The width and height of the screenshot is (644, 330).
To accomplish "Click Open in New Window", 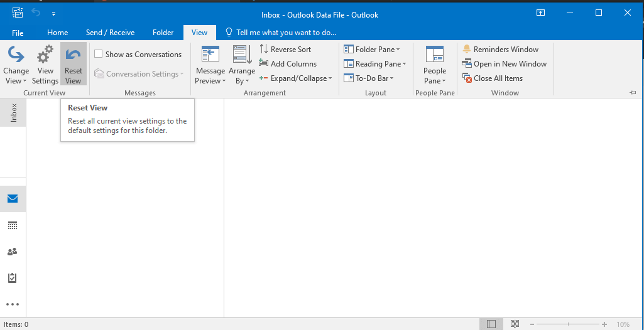I will [x=505, y=63].
